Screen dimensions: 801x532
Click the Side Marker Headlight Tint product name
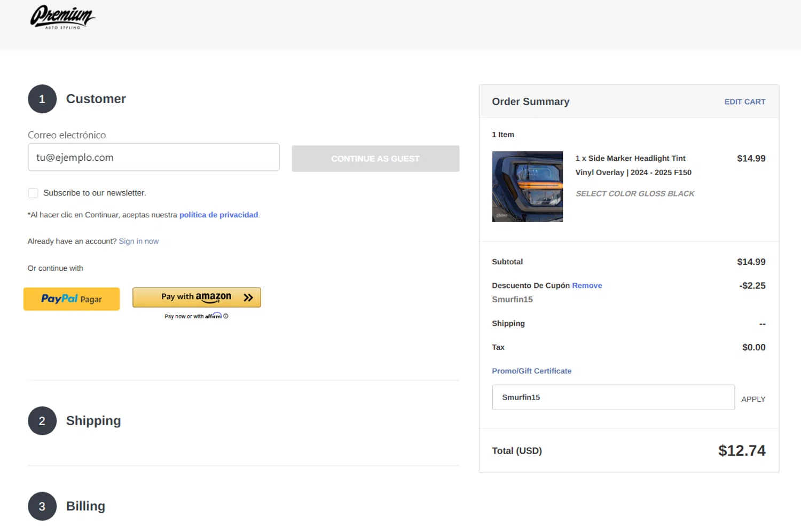click(x=633, y=166)
